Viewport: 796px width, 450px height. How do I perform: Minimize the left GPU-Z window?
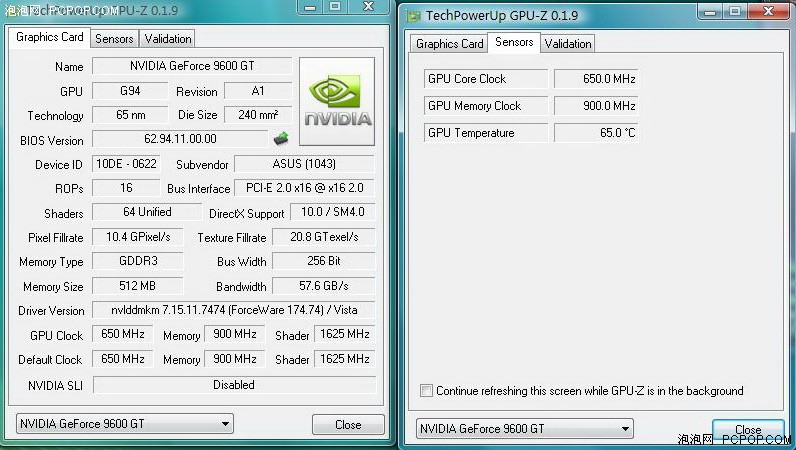coord(310,7)
